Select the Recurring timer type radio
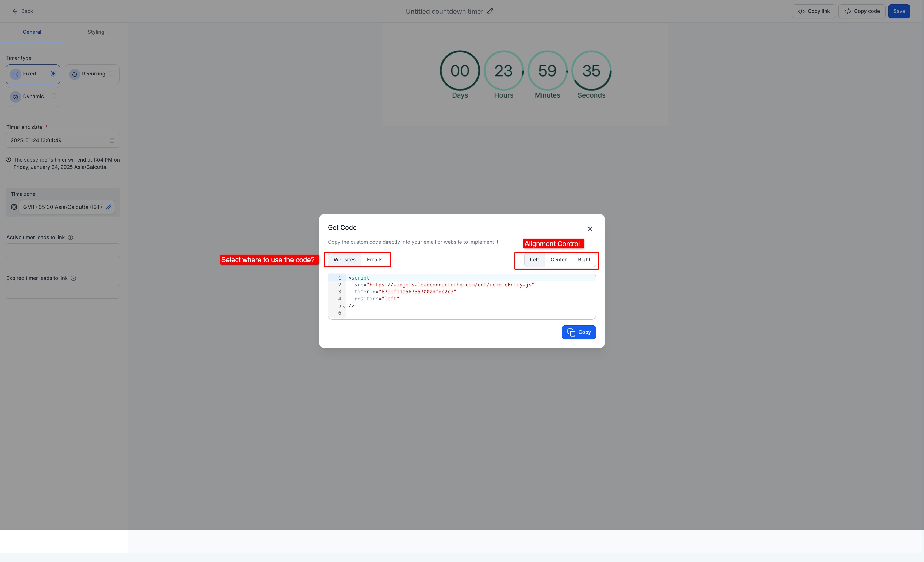Viewport: 924px width, 562px height. pyautogui.click(x=112, y=74)
